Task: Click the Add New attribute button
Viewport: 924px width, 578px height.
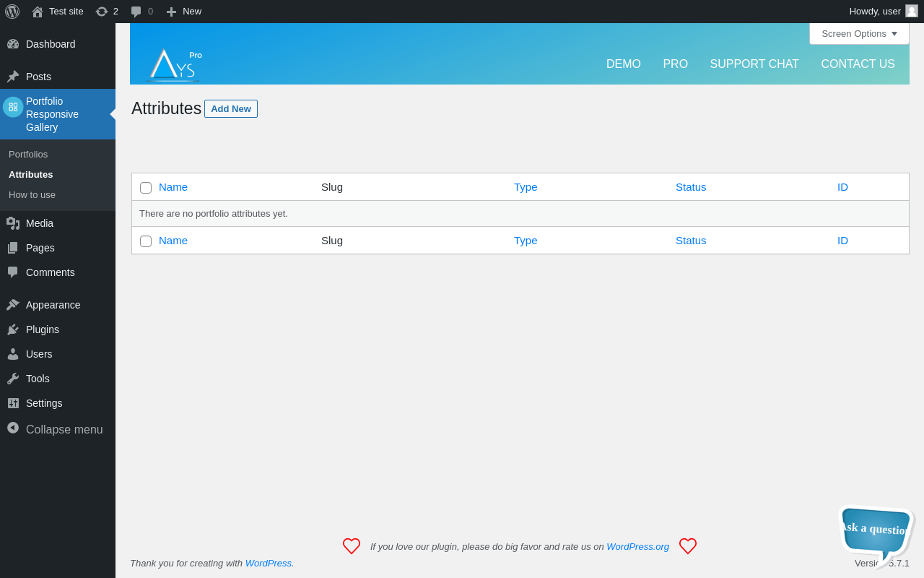Action: (231, 109)
